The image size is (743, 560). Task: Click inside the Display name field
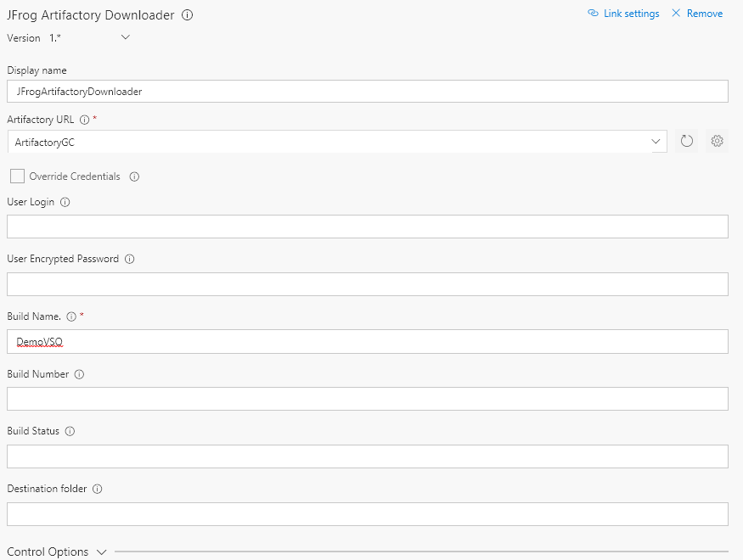367,91
